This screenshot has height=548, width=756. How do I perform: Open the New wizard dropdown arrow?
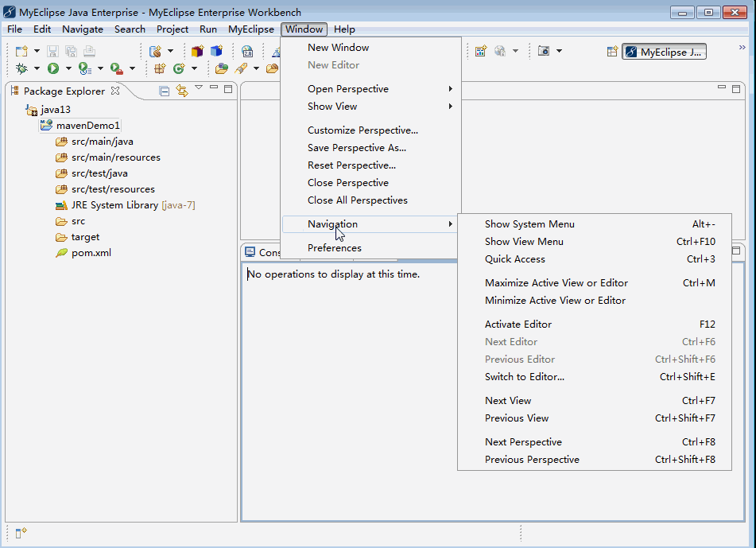point(37,51)
